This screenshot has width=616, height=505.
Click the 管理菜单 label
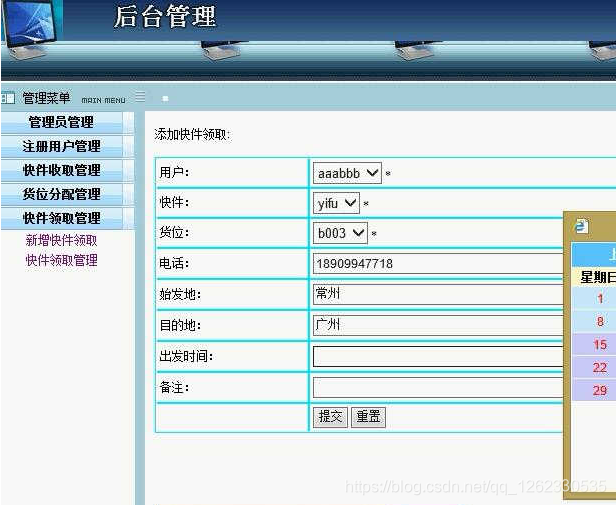[46, 98]
